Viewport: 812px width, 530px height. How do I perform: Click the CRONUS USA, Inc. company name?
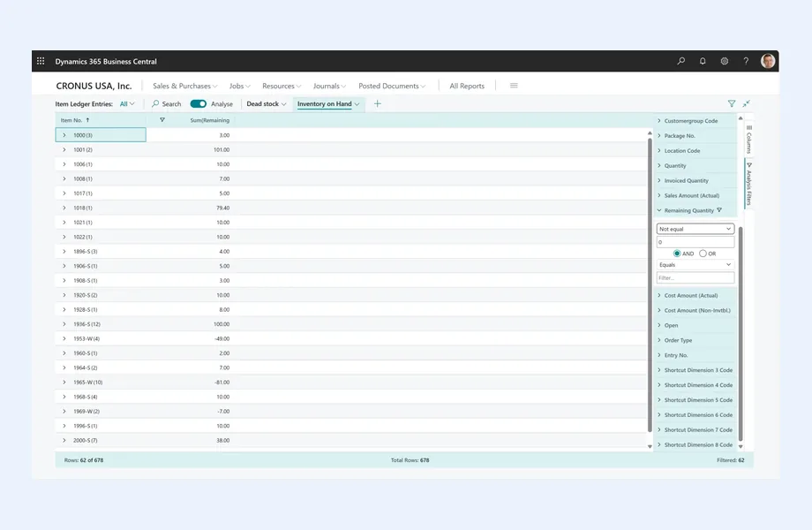(94, 86)
